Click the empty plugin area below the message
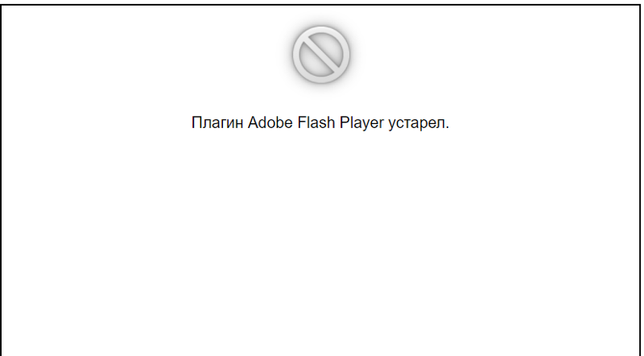The width and height of the screenshot is (644, 356). (x=320, y=242)
